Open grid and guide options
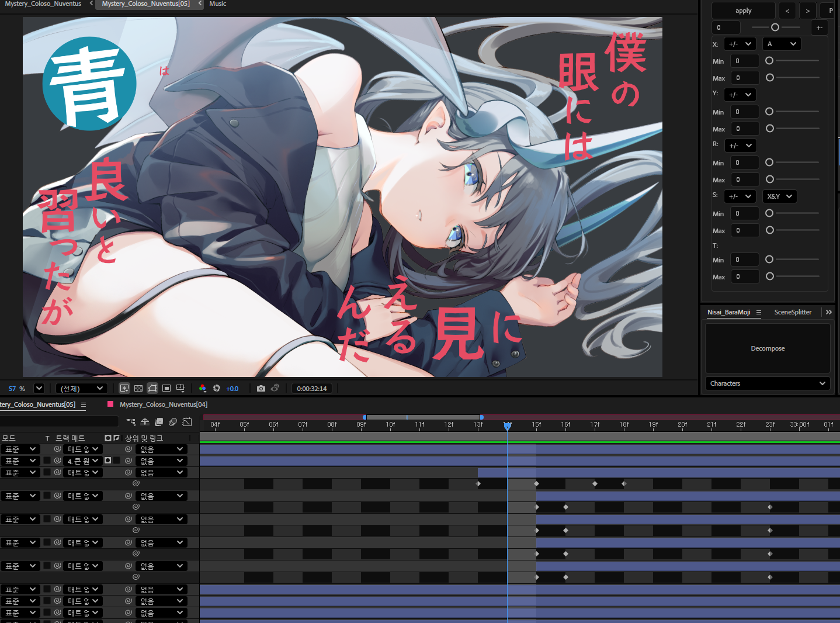Image resolution: width=840 pixels, height=623 pixels. point(181,388)
